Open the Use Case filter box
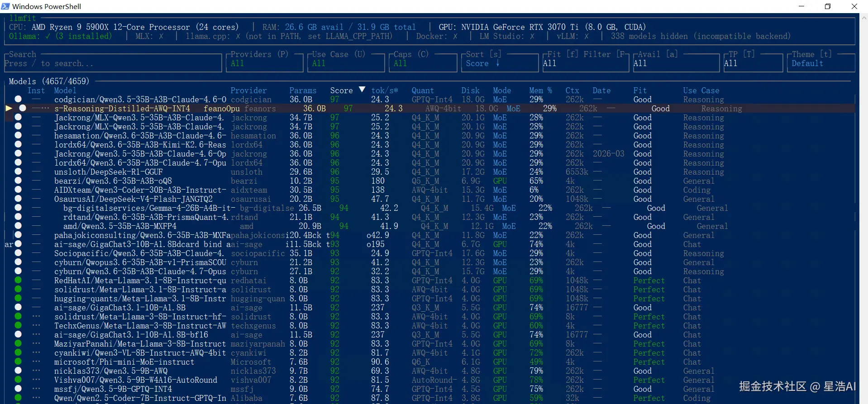Image resolution: width=868 pixels, height=404 pixels. tap(346, 63)
